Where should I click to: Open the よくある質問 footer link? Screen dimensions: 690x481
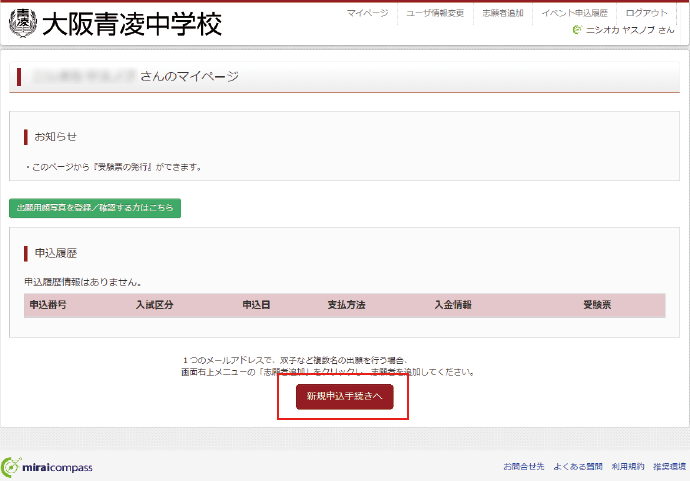tap(578, 466)
